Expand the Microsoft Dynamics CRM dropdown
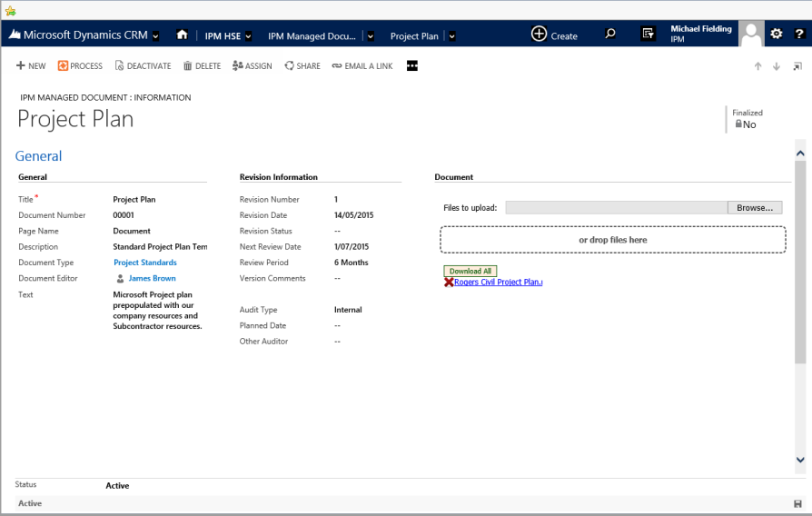Image resolution: width=812 pixels, height=516 pixels. [x=155, y=36]
